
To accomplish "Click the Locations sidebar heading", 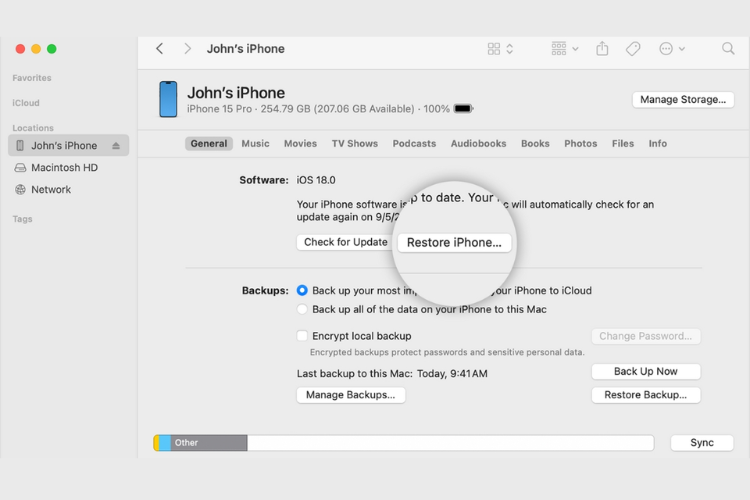I will pyautogui.click(x=33, y=128).
